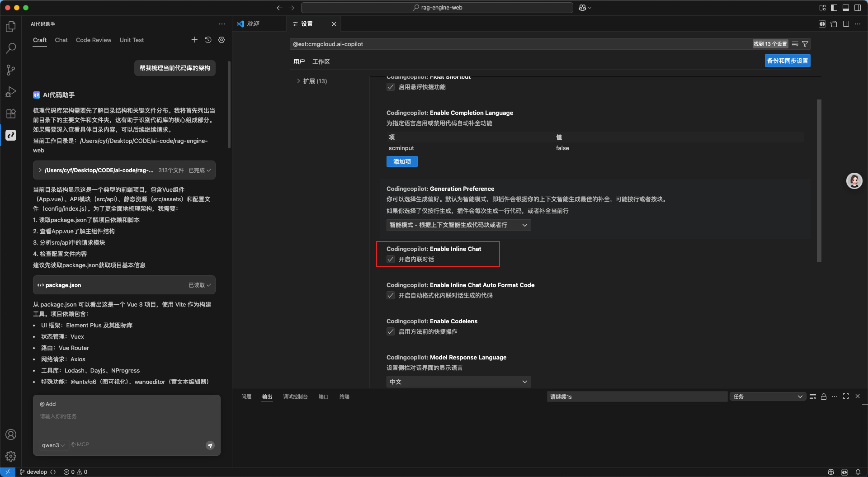Open the Manage gear in activity bar
This screenshot has height=477, width=868.
11,456
